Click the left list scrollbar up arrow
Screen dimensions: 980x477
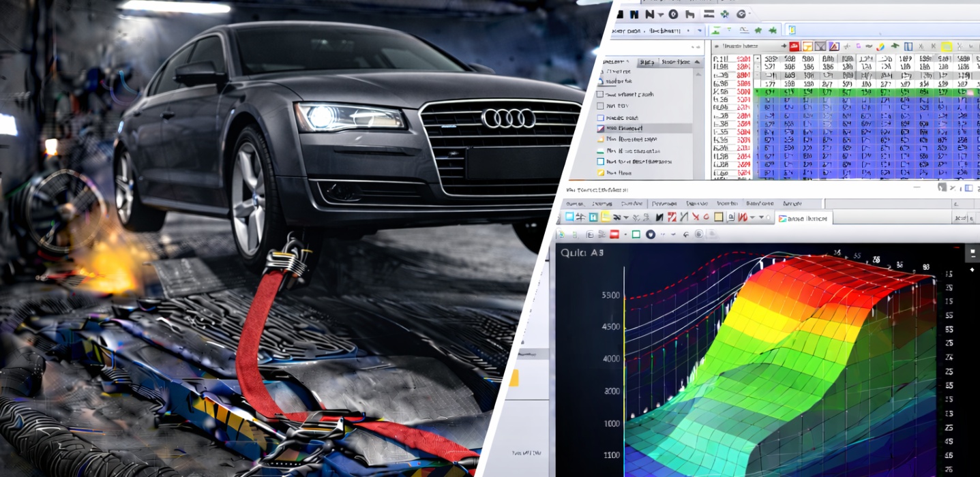point(698,74)
